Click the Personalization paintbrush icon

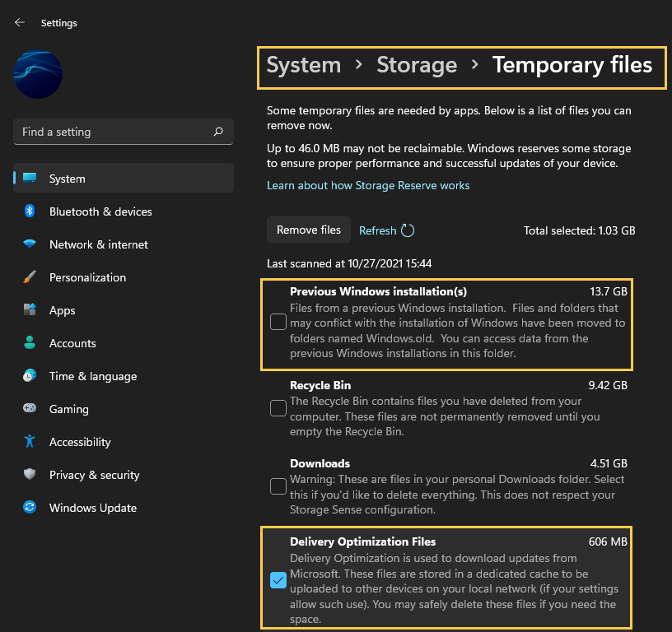click(30, 277)
